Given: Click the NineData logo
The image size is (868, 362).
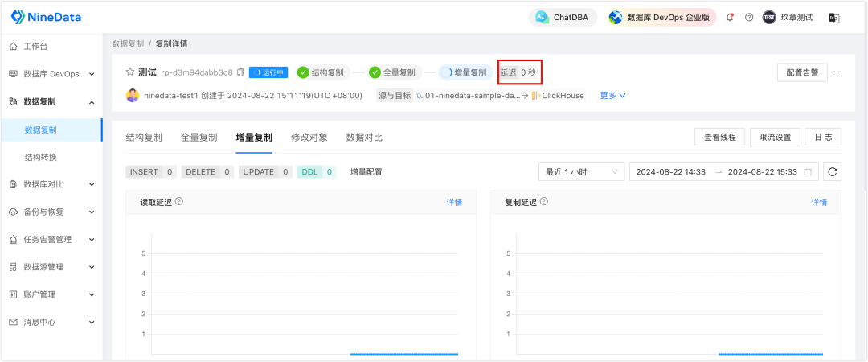Looking at the screenshot, I should [x=46, y=17].
